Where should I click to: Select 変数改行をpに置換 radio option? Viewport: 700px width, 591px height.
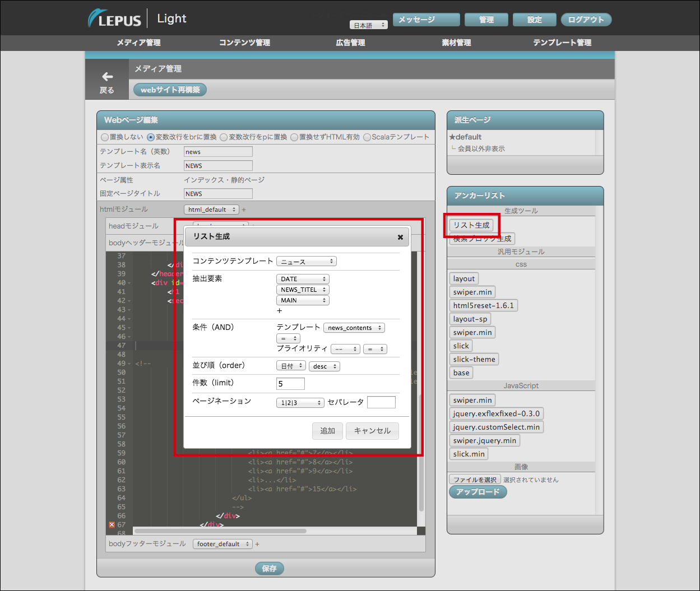pyautogui.click(x=224, y=137)
